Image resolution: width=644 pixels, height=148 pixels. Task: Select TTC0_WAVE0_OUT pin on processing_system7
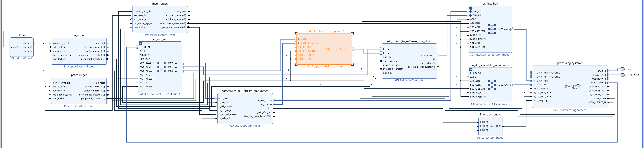pyautogui.click(x=596, y=87)
